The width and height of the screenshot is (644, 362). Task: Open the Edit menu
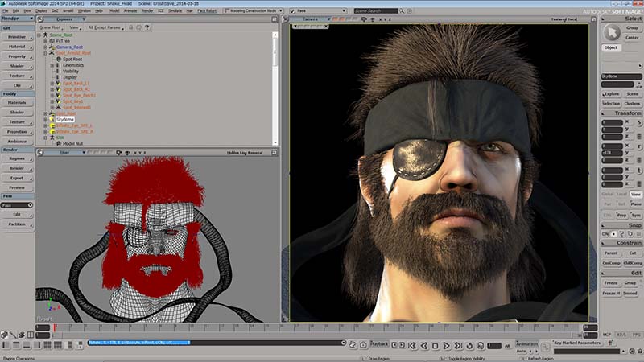15,11
